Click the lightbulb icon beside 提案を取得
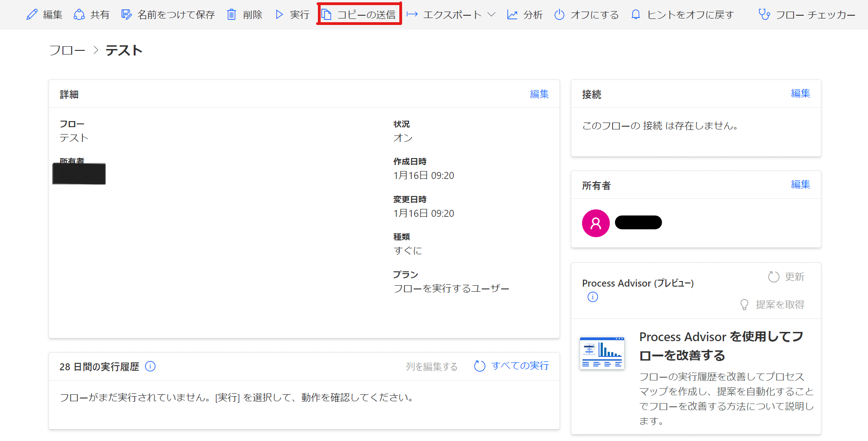The height and width of the screenshot is (441, 868). tap(744, 305)
